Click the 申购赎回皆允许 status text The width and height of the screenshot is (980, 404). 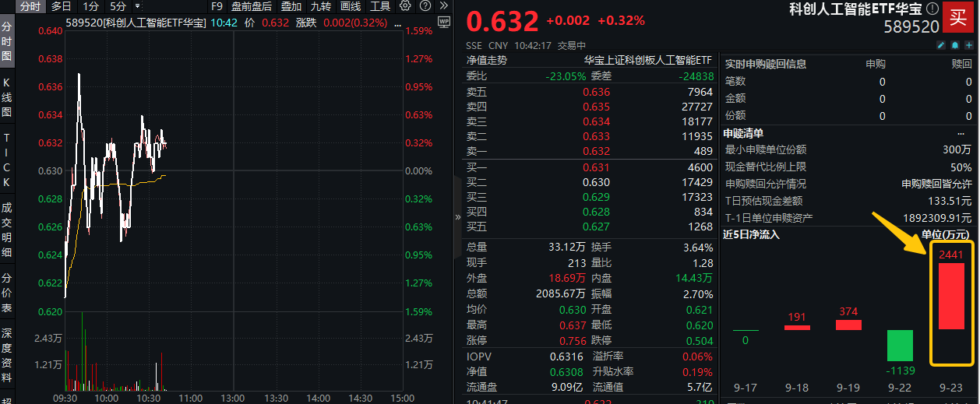pos(937,184)
